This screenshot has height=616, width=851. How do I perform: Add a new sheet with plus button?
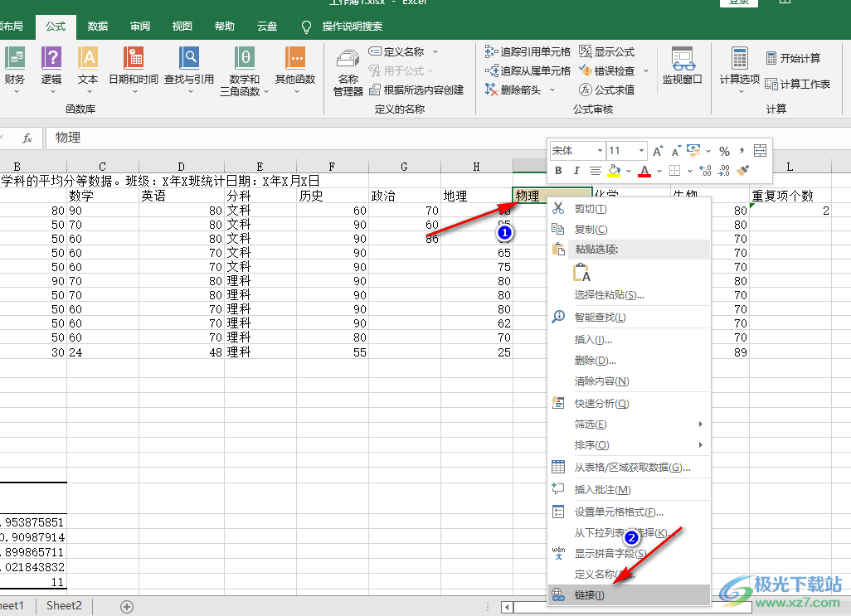pos(127,607)
